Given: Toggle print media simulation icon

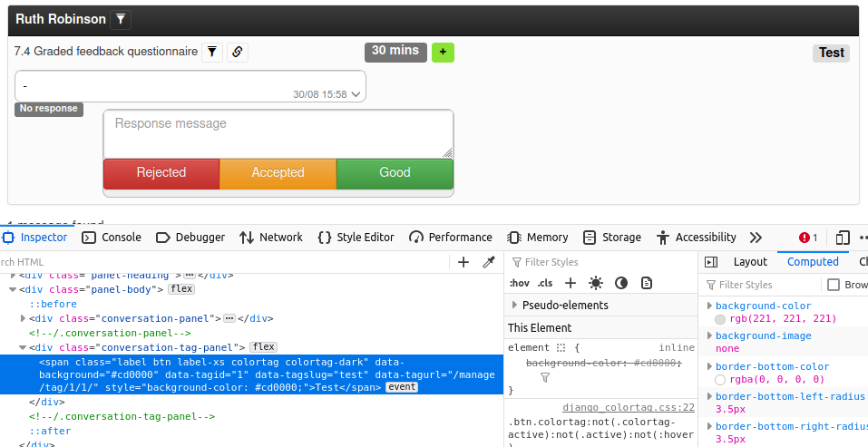Looking at the screenshot, I should pos(647,283).
